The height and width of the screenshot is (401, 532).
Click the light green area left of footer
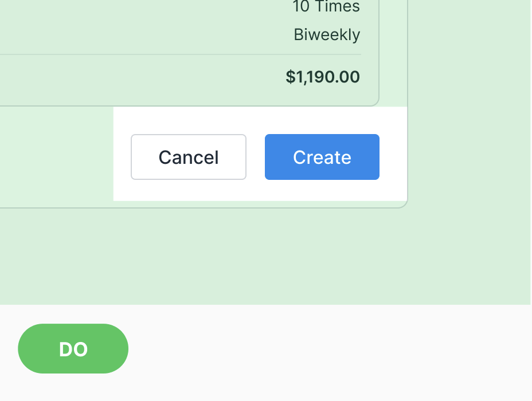point(57,155)
